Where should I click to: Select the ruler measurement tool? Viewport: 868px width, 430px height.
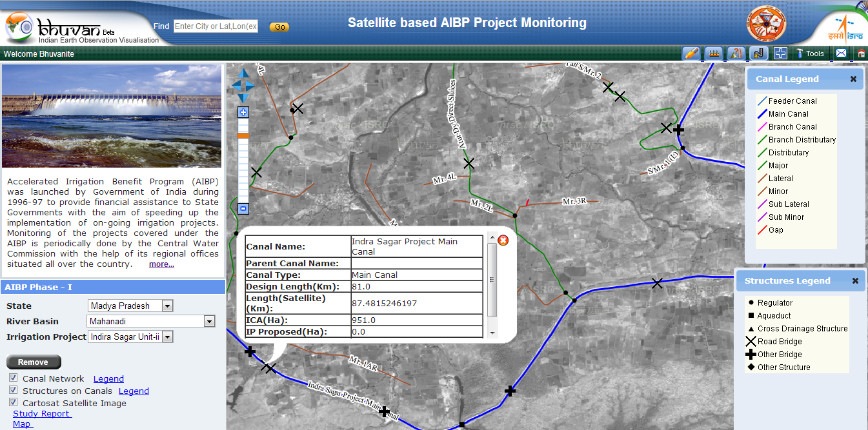pos(713,54)
